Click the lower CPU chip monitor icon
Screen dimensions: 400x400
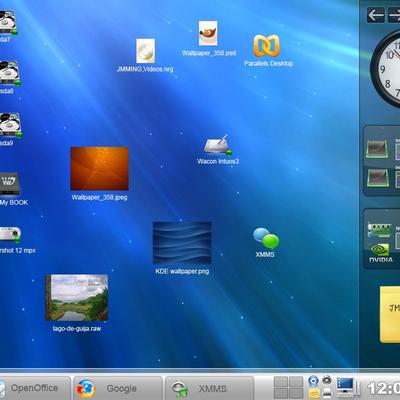coord(378,177)
